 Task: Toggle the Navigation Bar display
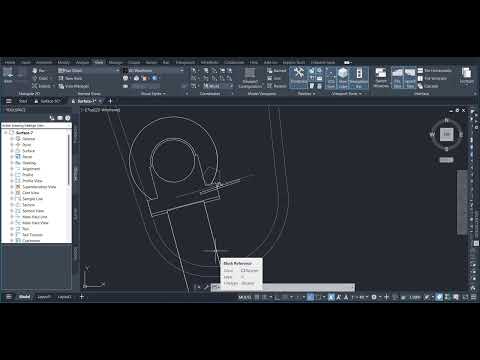point(359,77)
